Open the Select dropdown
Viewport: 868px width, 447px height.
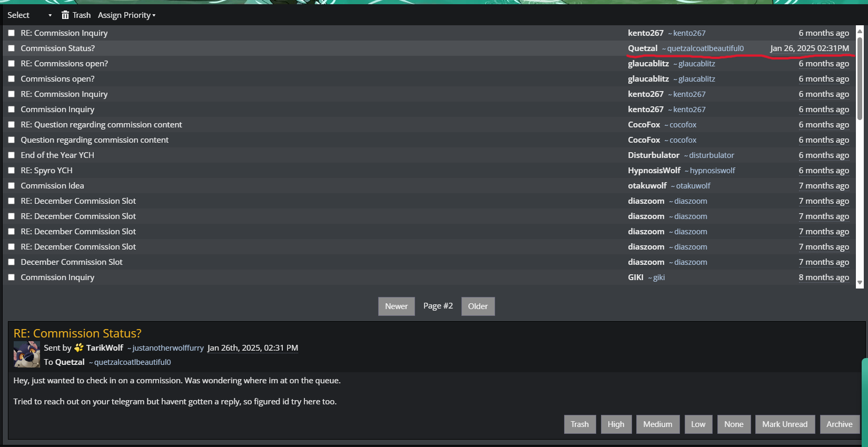[x=29, y=15]
